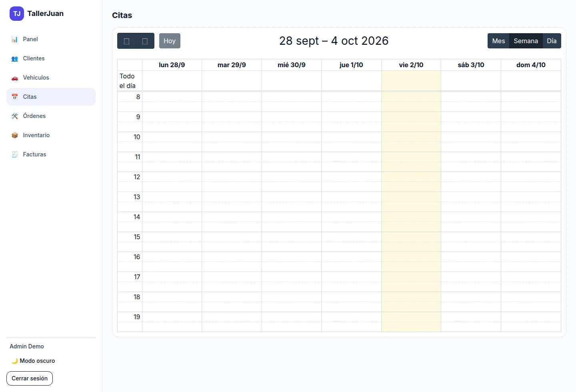
Task: Open day mar 29/9 header
Action: point(232,65)
